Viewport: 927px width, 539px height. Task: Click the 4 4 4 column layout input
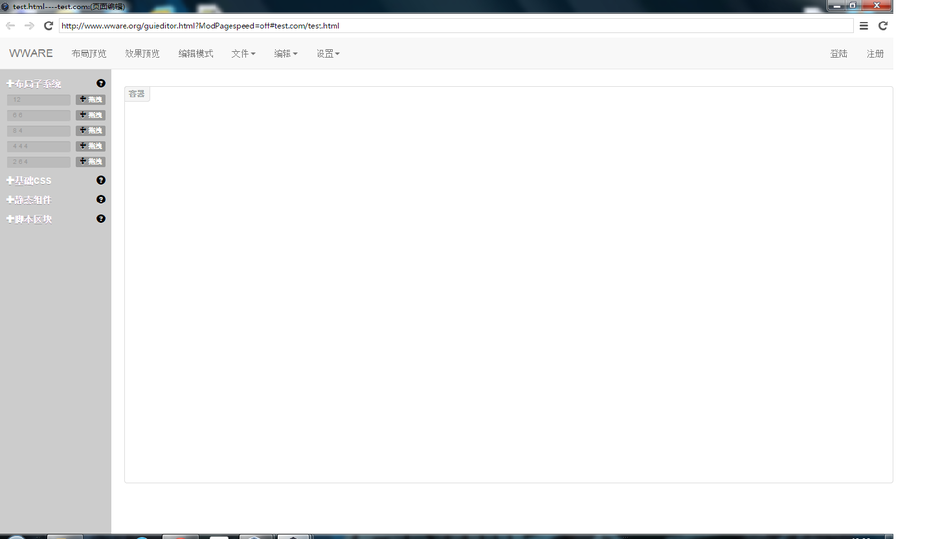coord(39,146)
